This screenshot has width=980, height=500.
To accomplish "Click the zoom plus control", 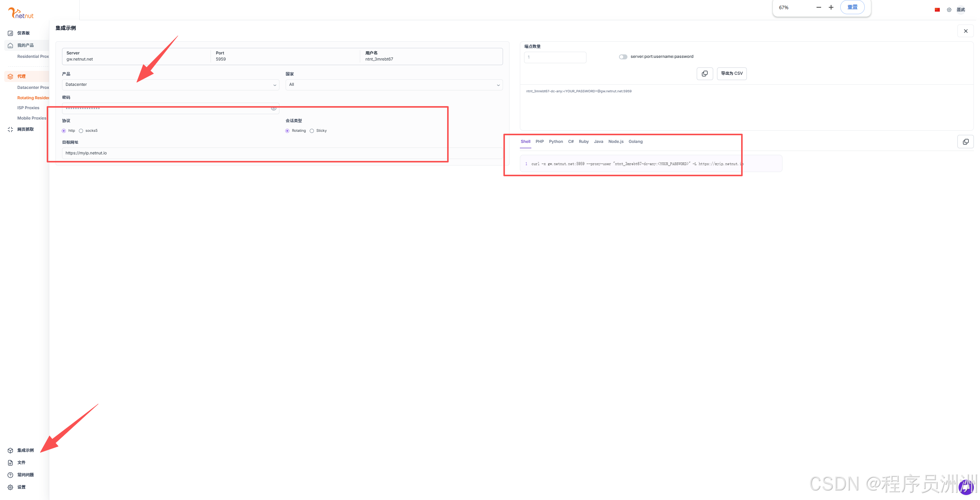I will (x=831, y=7).
